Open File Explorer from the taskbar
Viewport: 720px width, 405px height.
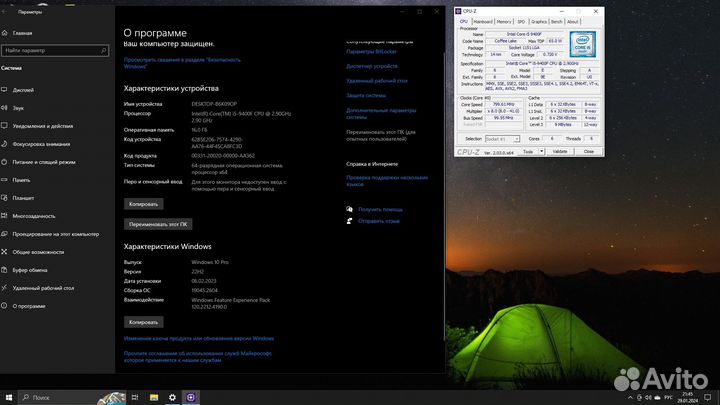(154, 397)
